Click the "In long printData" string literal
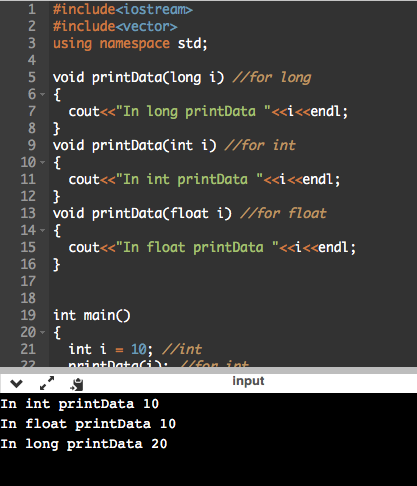The image size is (417, 486). 193,111
